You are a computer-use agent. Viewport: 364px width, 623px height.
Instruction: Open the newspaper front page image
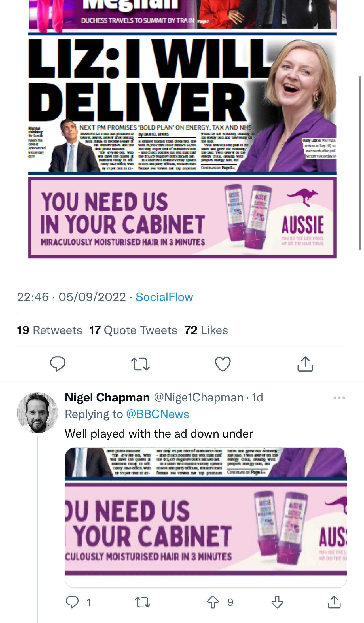(x=182, y=128)
